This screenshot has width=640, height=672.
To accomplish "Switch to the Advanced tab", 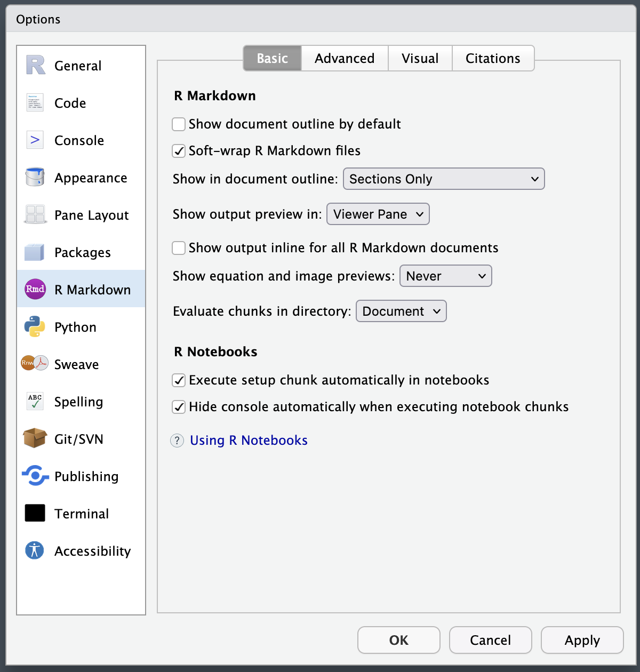I will [345, 58].
